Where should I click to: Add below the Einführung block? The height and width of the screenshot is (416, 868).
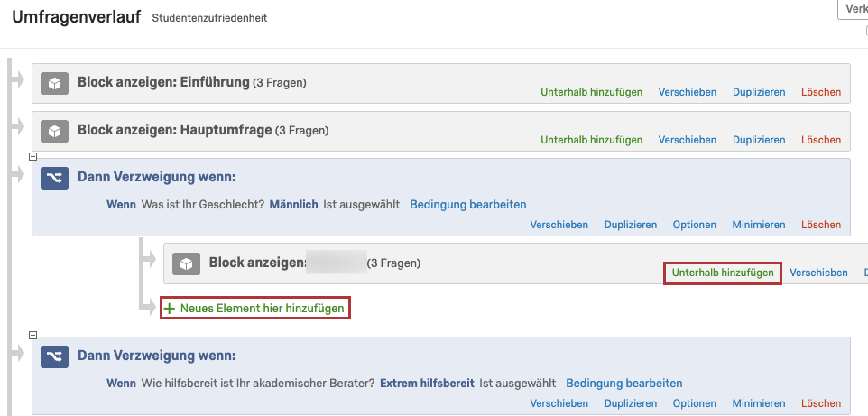click(591, 93)
